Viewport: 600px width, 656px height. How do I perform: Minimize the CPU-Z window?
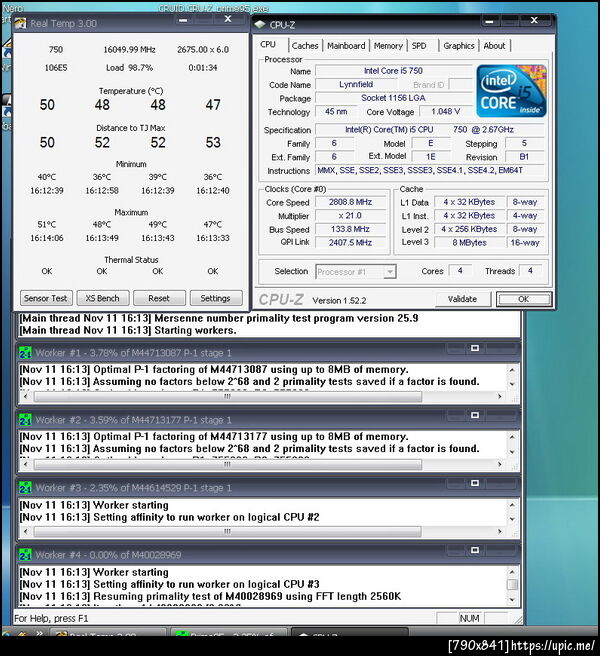489,21
